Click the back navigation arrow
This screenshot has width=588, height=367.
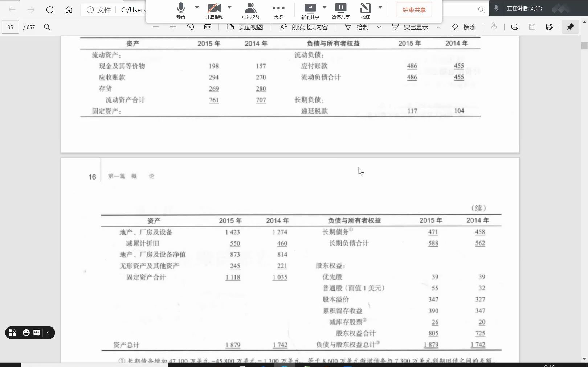pyautogui.click(x=12, y=10)
